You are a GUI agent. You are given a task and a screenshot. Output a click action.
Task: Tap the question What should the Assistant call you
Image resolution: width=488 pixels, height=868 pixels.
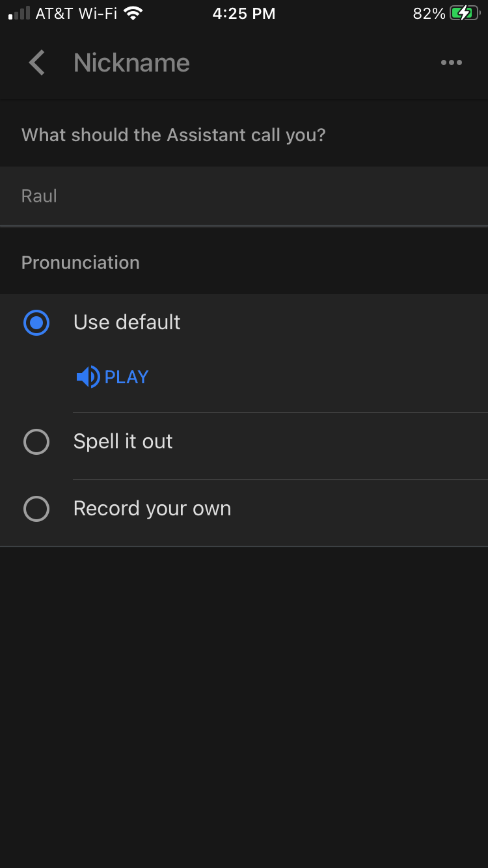point(174,135)
